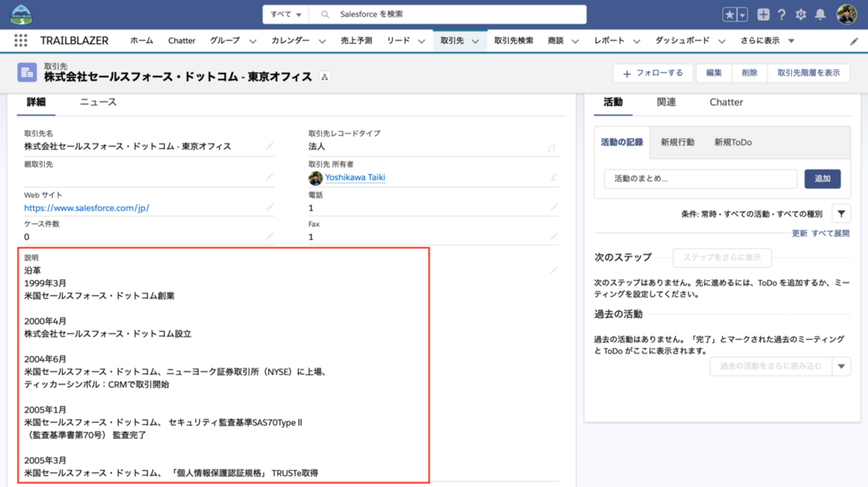
Task: Click the account hierarchy icon beside the title
Action: 324,77
